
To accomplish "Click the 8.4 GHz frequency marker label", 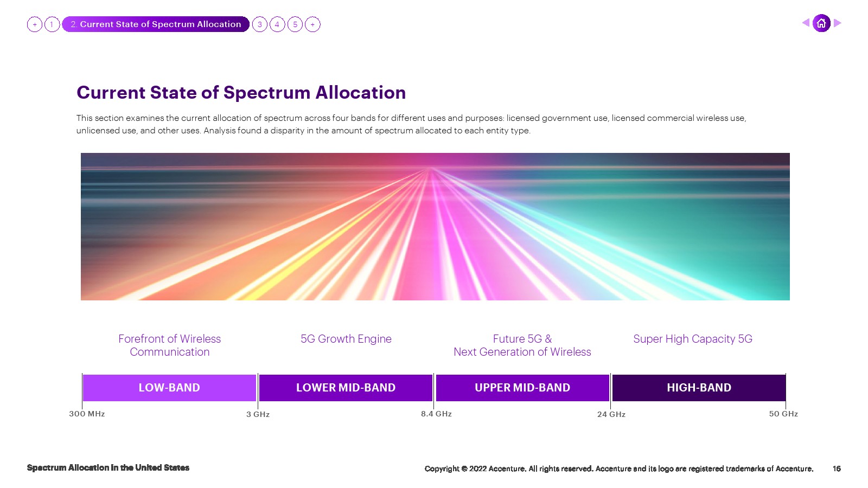I will coord(436,414).
